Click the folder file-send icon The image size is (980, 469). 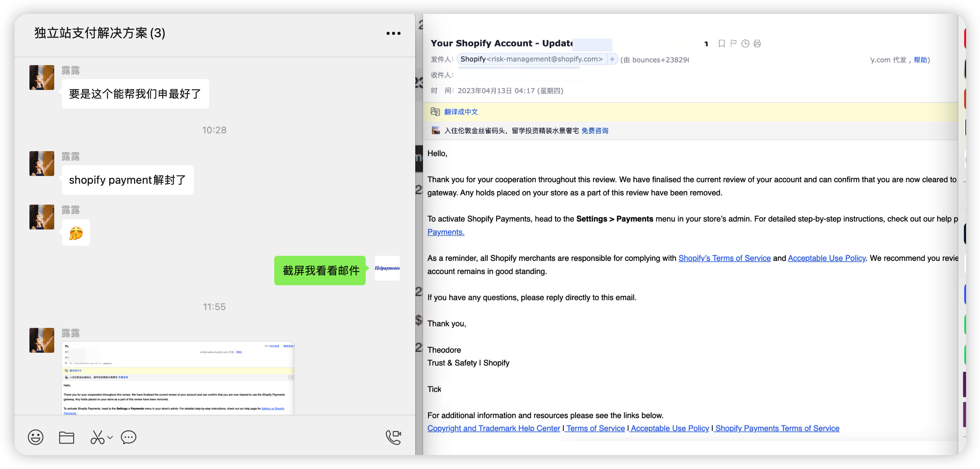(x=67, y=437)
